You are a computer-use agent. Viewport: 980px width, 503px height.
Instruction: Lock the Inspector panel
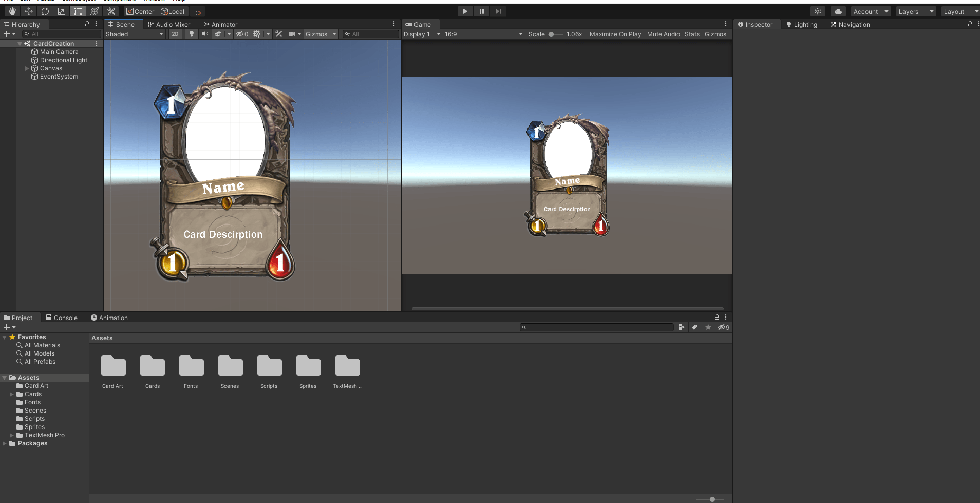click(970, 24)
